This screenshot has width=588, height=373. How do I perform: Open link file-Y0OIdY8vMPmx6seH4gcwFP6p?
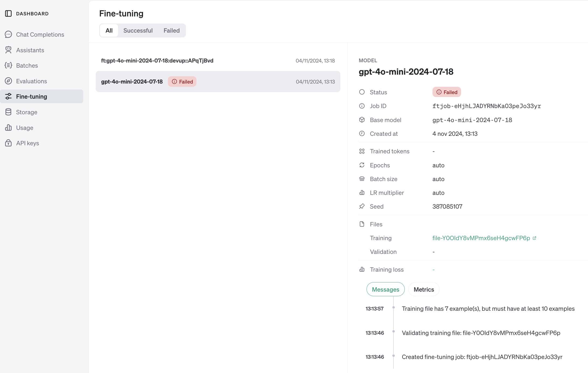coord(480,238)
